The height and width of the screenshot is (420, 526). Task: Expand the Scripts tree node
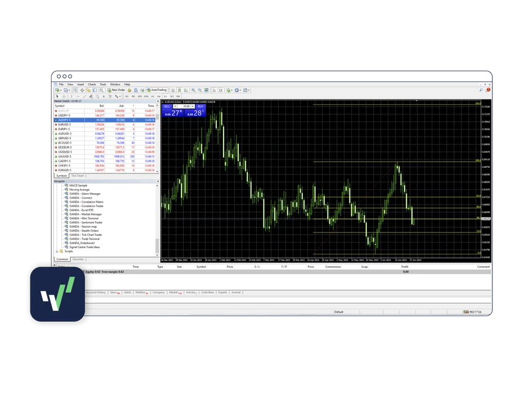click(57, 251)
